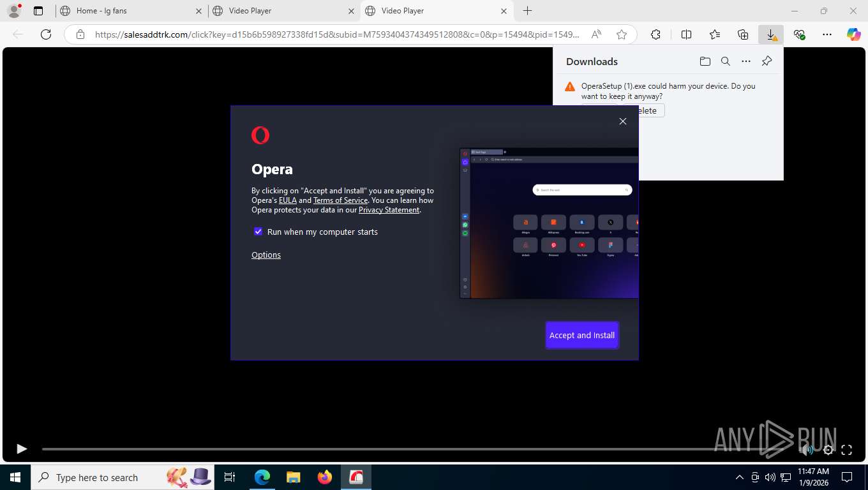The image size is (868, 490).
Task: Open video player settings gear
Action: 828,450
